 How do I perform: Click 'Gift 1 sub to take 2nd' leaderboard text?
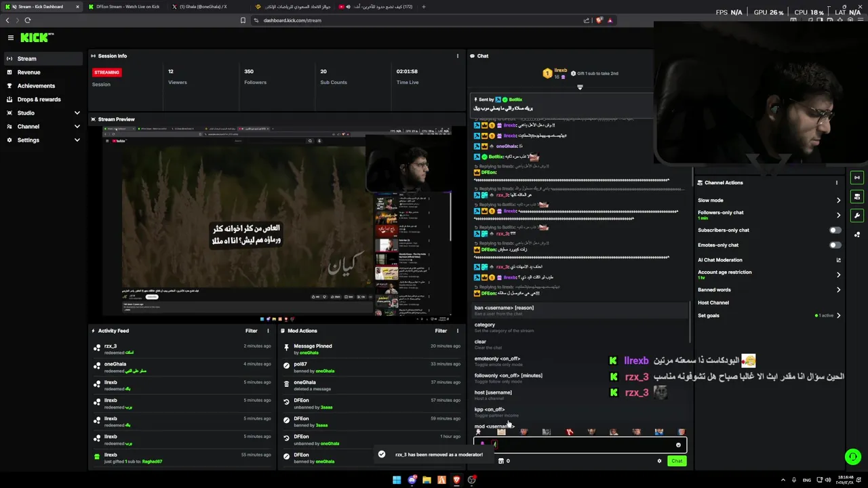click(597, 73)
